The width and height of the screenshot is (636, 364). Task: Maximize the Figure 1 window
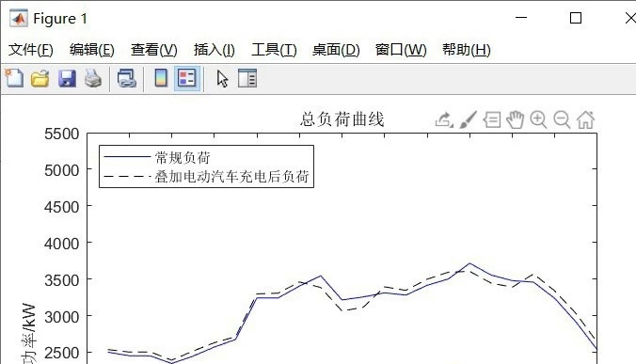coord(576,18)
